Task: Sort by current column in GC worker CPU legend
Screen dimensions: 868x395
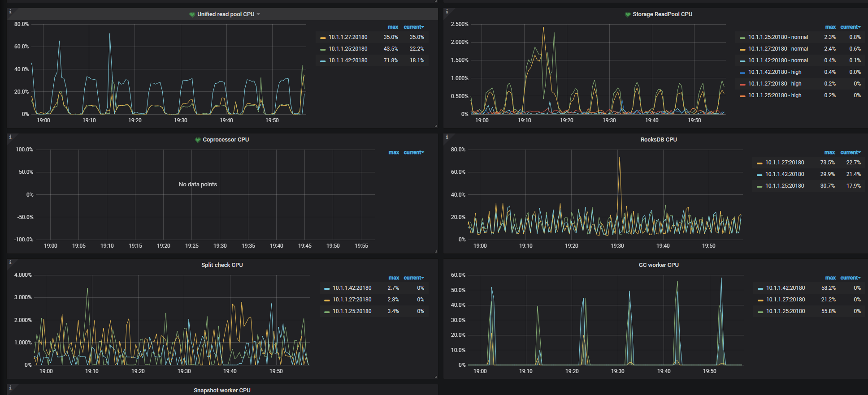Action: click(850, 278)
